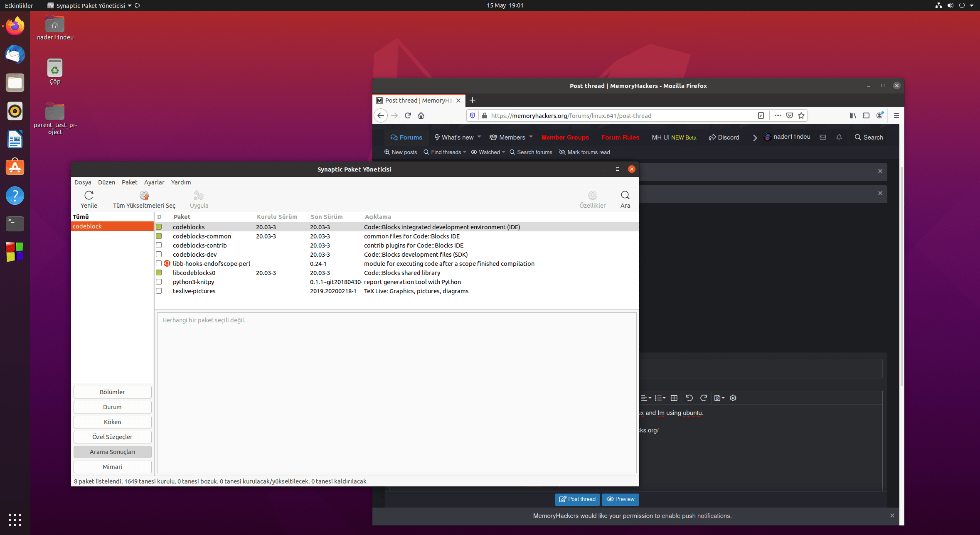The width and height of the screenshot is (980, 535).
Task: Open the Discord forum link
Action: tap(724, 137)
